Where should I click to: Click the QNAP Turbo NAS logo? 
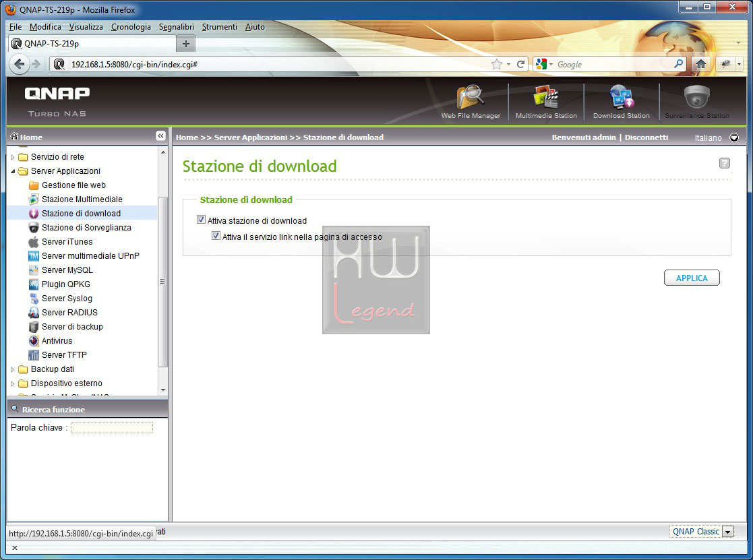pos(57,102)
